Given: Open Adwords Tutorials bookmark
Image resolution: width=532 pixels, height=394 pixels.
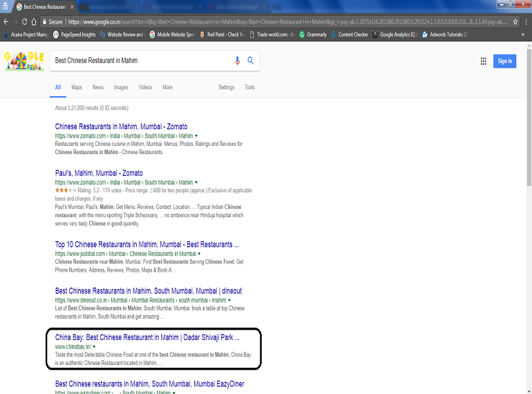Looking at the screenshot, I should [445, 35].
